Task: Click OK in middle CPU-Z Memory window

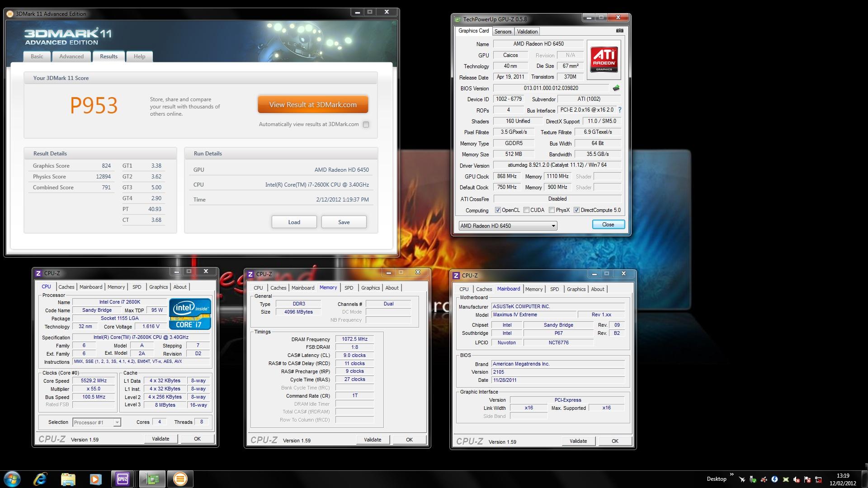Action: tap(409, 440)
